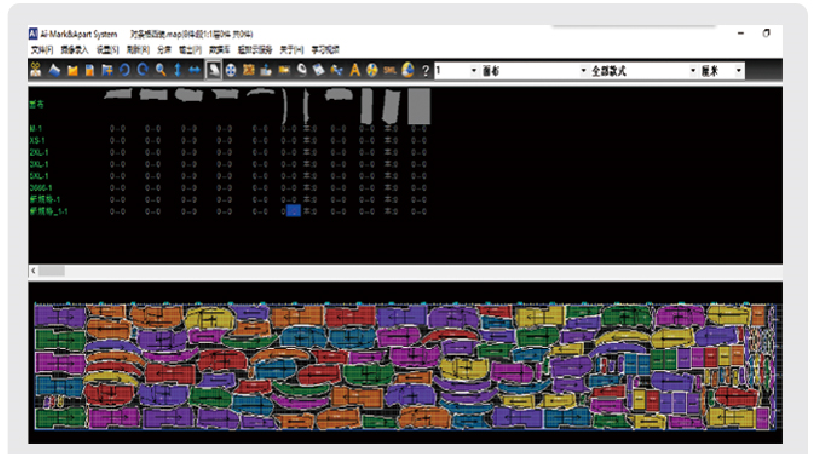Viewport: 818px width, 454px height.
Task: Click the orange letter A text icon
Action: (x=354, y=71)
